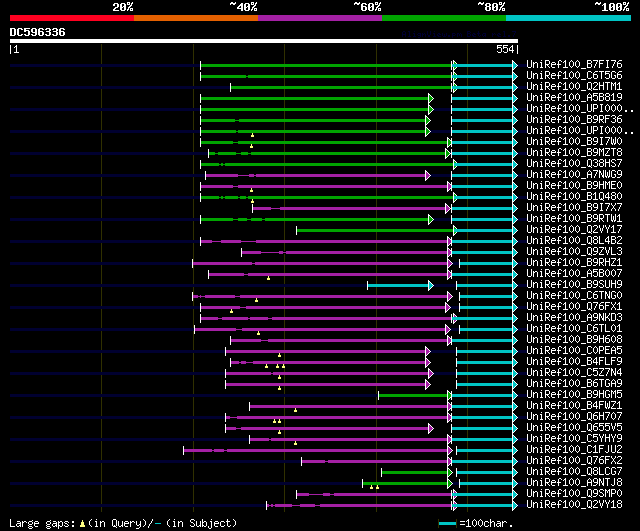Viewport: 640px width, 531px height.
Task: Click the purple alignment bar in C1FJU2 row
Action: click(316, 451)
